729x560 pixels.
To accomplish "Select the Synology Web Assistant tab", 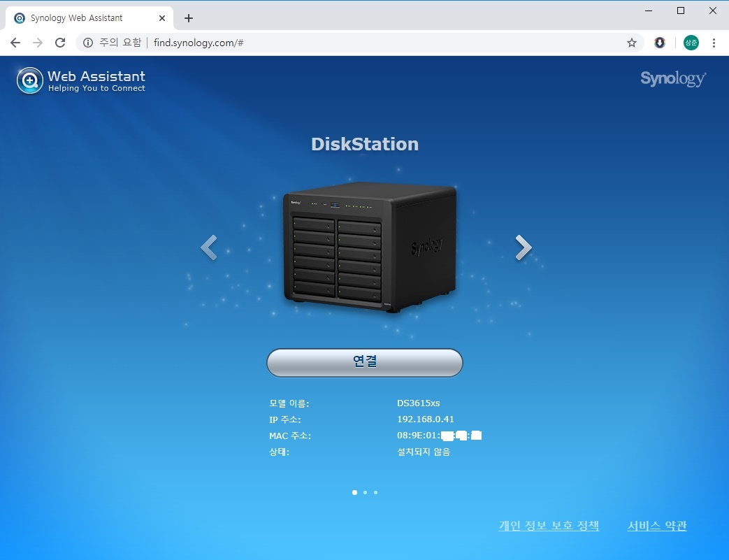I will pyautogui.click(x=89, y=18).
